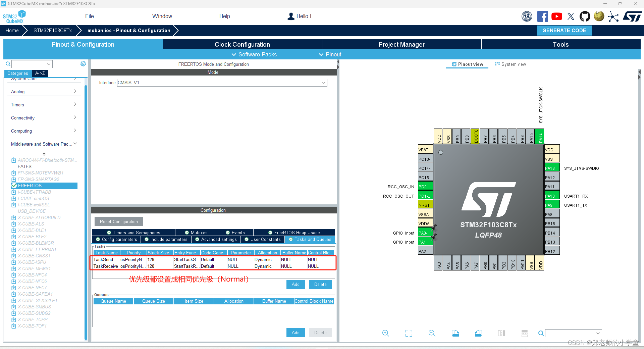Go to the Home breadcrumb
644x349 pixels.
(12, 31)
